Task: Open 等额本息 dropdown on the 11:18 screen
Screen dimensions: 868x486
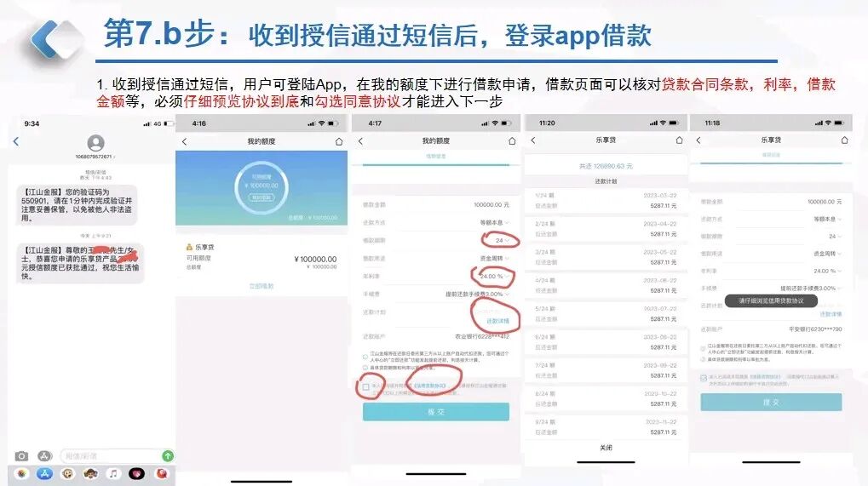Action: pyautogui.click(x=827, y=219)
